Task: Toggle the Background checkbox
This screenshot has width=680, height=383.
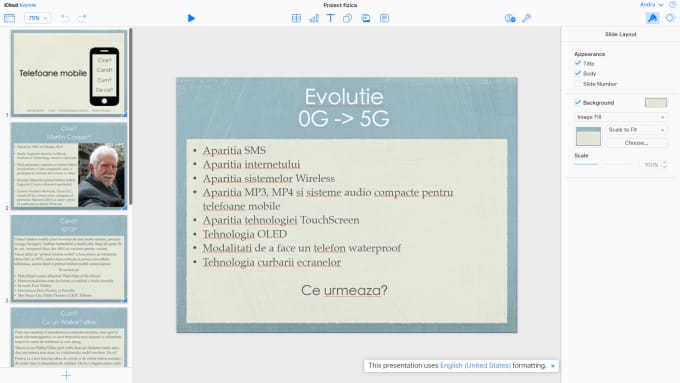Action: (x=578, y=102)
